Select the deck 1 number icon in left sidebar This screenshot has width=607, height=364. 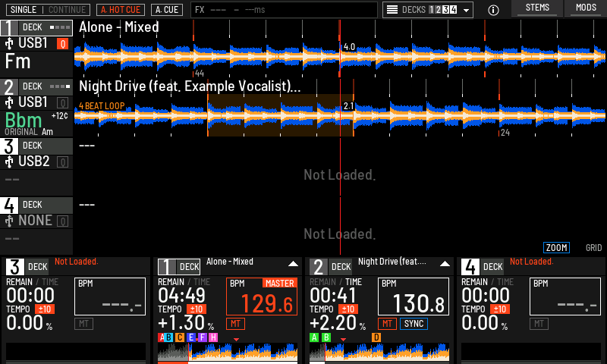tap(9, 28)
